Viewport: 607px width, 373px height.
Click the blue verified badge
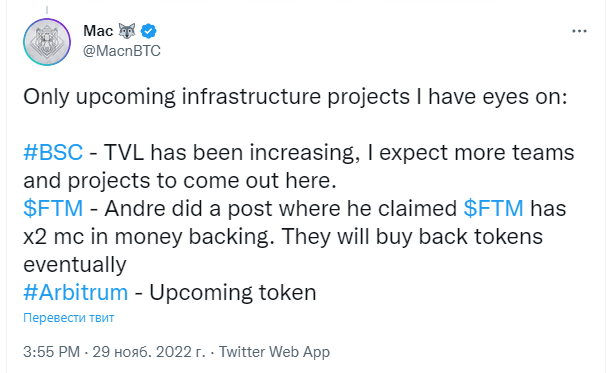pyautogui.click(x=148, y=31)
